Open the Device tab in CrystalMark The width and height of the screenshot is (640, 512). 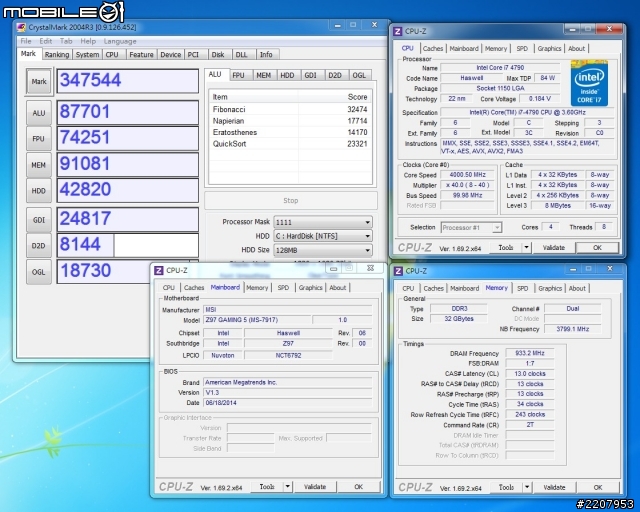coord(170,55)
